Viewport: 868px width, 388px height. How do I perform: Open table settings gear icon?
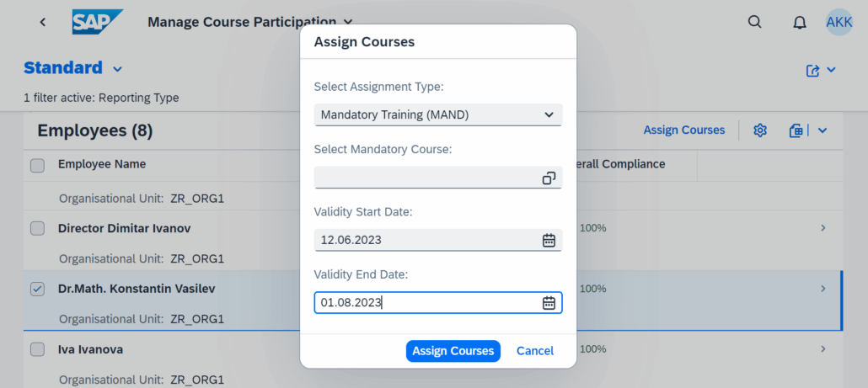pyautogui.click(x=760, y=130)
